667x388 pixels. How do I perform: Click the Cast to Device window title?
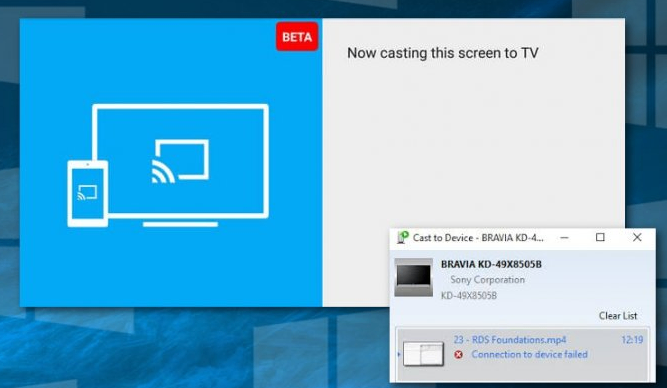coord(478,238)
